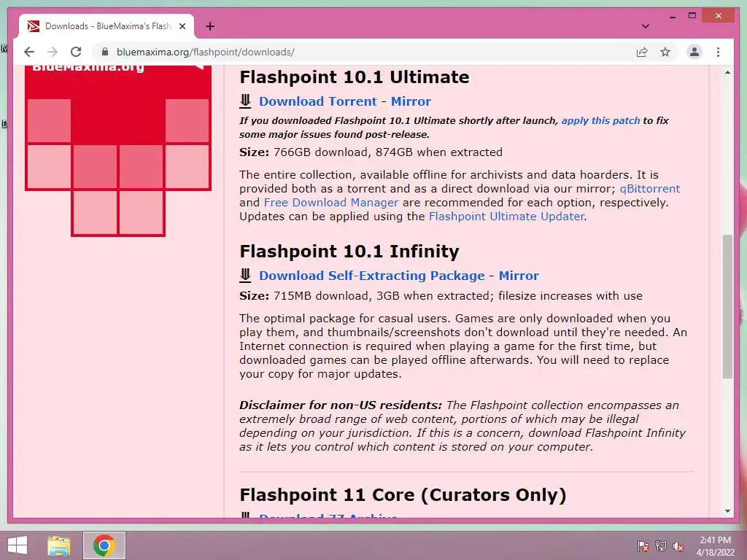Select the Downloads - BlueMaxima's Flashpoint tab
Image resolution: width=747 pixels, height=560 pixels.
(107, 26)
